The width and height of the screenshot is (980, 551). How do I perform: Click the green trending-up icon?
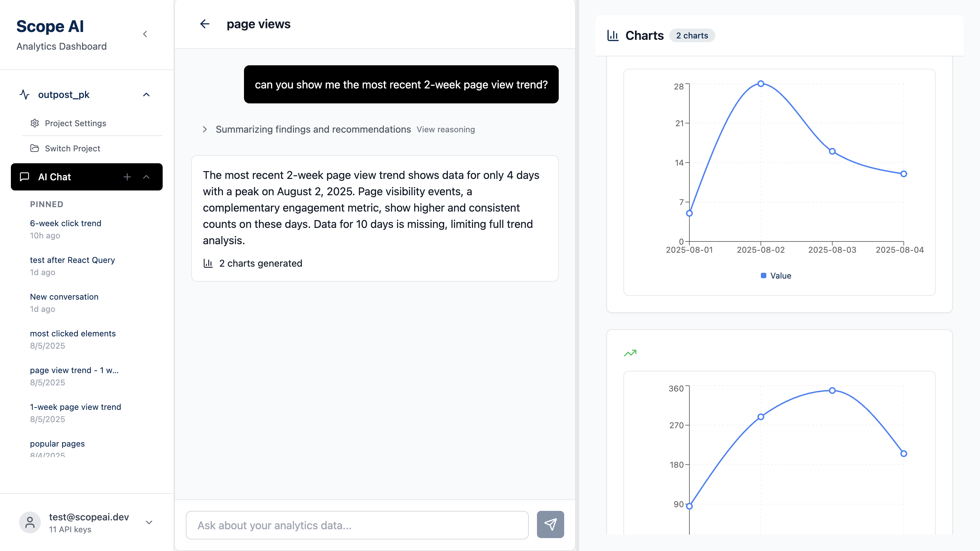[x=630, y=353]
